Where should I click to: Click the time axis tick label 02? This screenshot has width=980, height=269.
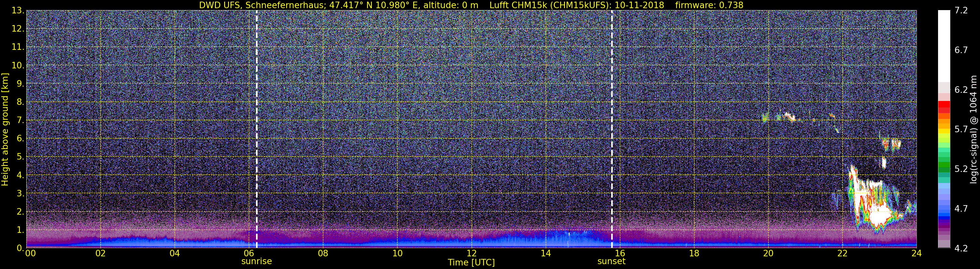pyautogui.click(x=101, y=253)
